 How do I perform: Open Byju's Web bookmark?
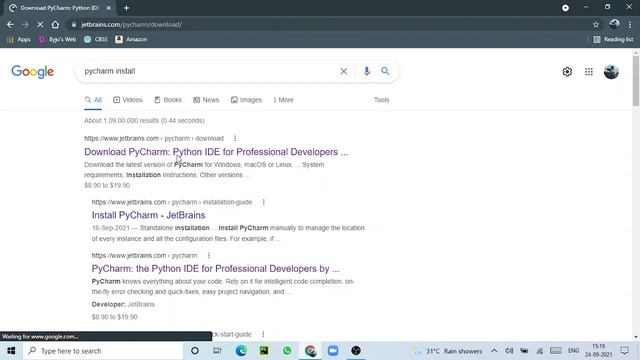click(x=57, y=39)
